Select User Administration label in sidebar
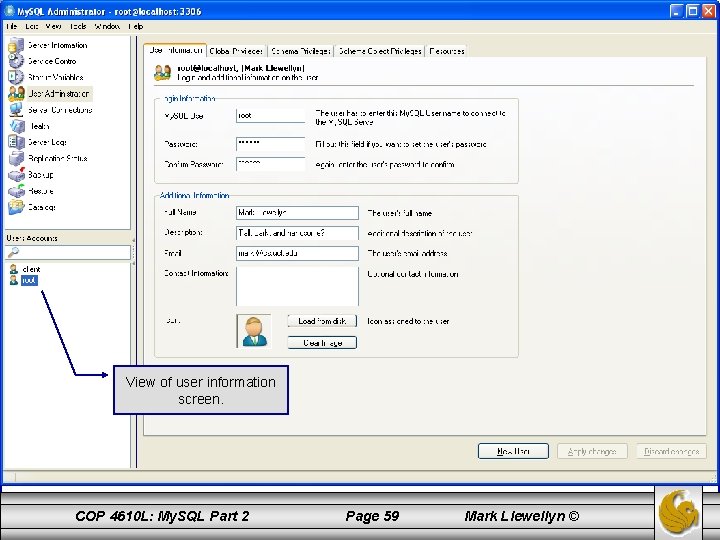 click(x=59, y=94)
